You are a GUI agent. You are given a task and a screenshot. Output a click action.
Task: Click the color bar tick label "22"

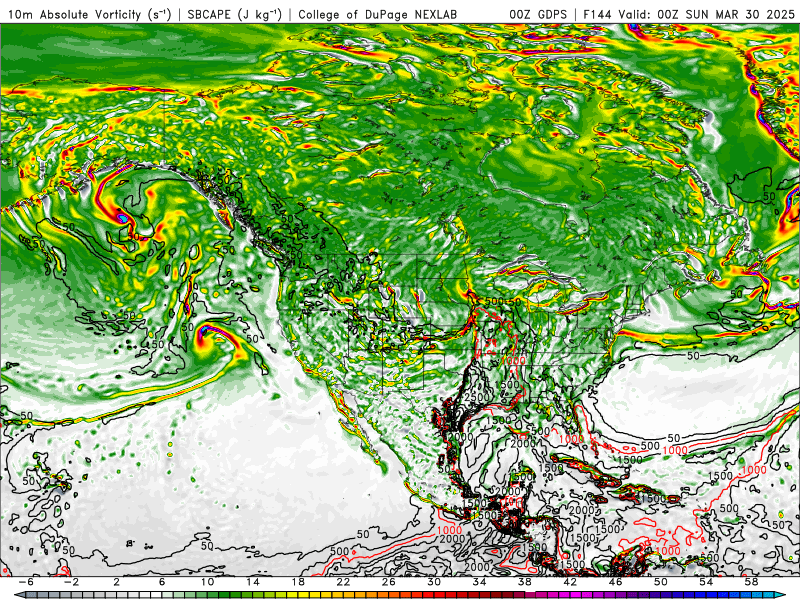pos(343,582)
